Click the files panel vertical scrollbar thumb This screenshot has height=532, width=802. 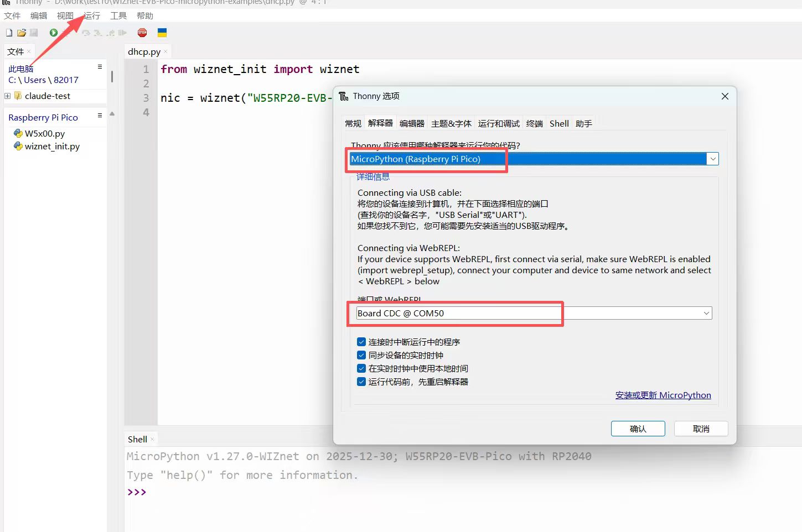(x=112, y=76)
